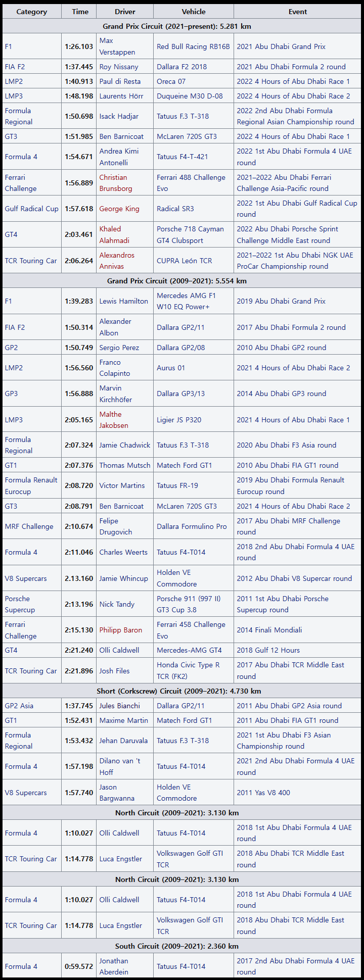The image size is (364, 980).
Task: Open the Thomas Mutsch driver link
Action: 125,465
